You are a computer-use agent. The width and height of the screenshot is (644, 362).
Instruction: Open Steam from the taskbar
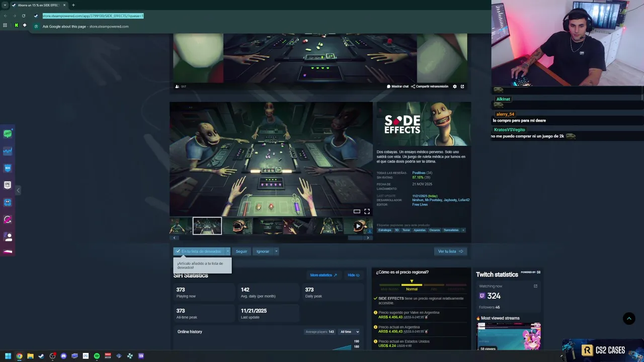pos(41,356)
